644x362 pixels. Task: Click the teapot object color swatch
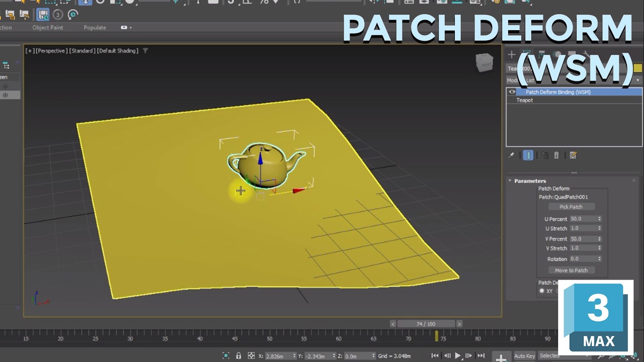coord(637,68)
